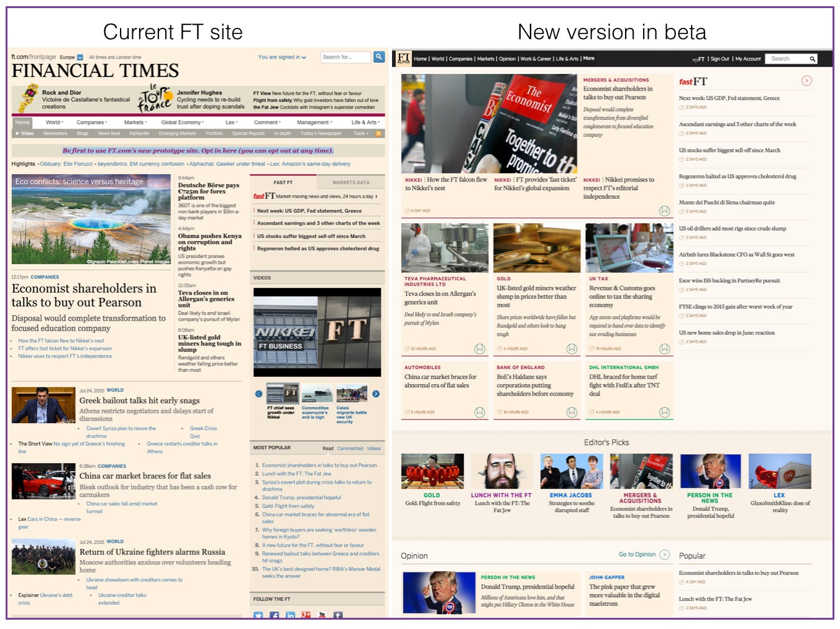This screenshot has height=629, width=840.
Task: Click the RSS feed icon in the grey sub-navigation
Action: pyautogui.click(x=378, y=133)
